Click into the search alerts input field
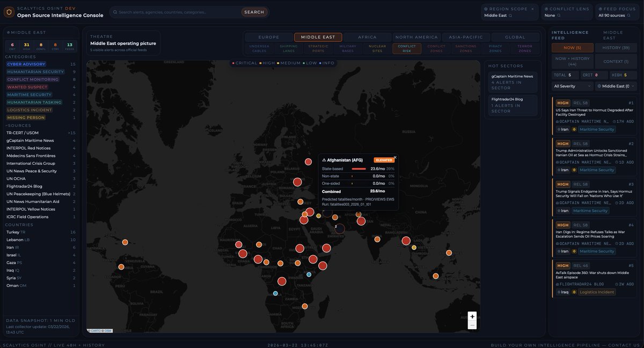 (x=177, y=12)
